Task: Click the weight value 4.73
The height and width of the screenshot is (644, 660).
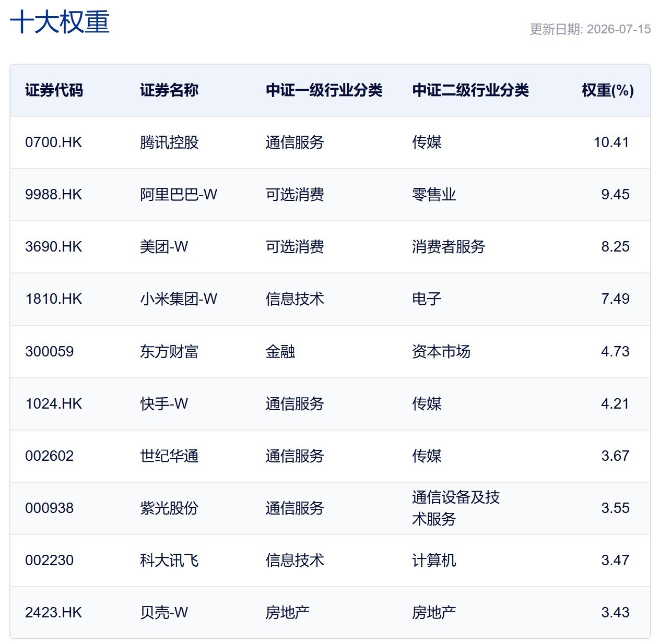Action: point(615,352)
